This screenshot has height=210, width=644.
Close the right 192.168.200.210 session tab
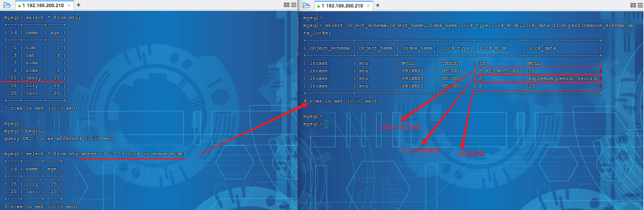click(369, 6)
